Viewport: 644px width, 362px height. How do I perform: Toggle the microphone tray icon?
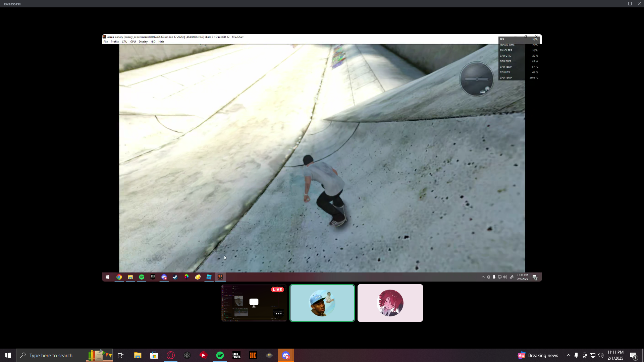click(576, 355)
